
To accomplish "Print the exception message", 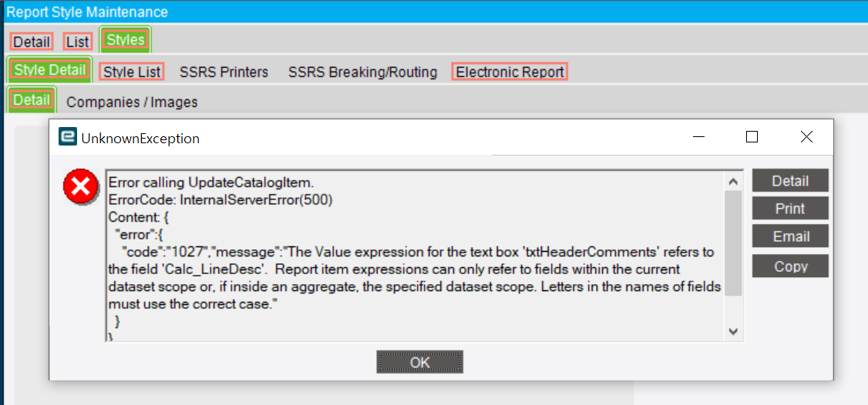I will tap(790, 209).
